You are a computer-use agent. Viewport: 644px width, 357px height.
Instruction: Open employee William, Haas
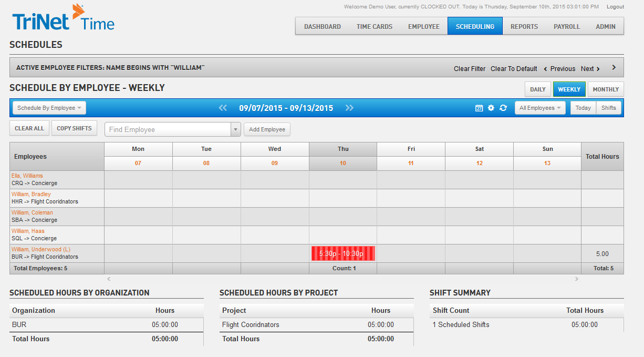28,231
